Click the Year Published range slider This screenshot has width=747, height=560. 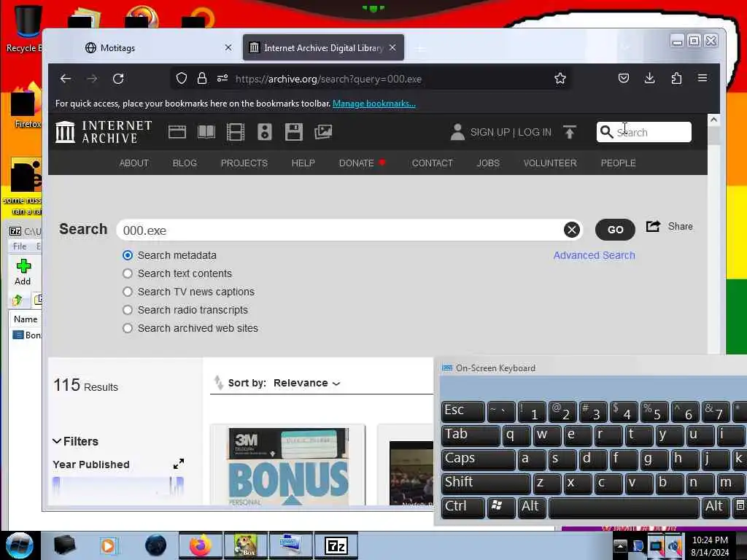coord(117,486)
